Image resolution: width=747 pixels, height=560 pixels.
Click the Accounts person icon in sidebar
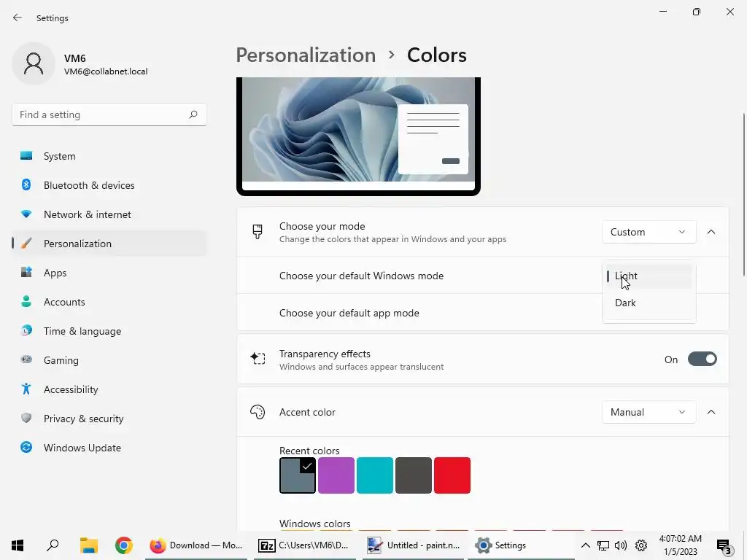26,301
